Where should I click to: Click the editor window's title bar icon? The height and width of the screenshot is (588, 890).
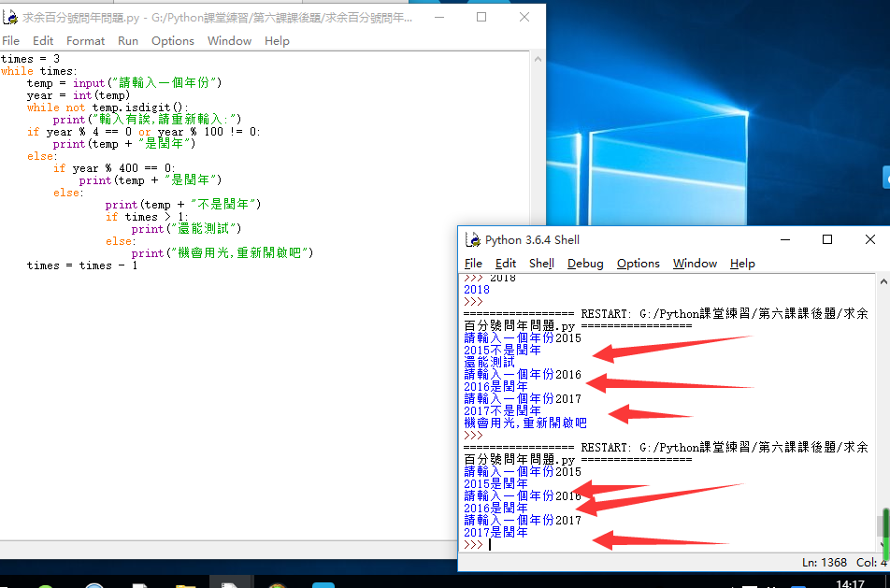tap(10, 17)
